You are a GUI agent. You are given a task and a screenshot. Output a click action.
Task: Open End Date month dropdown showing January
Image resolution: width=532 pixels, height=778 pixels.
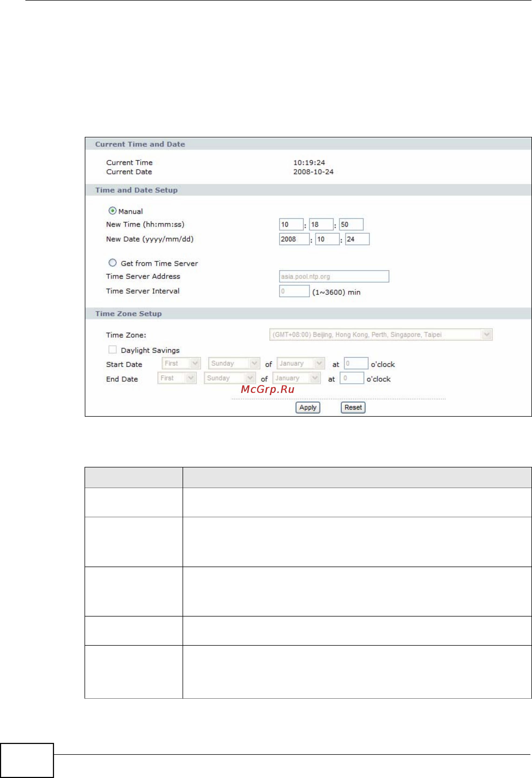pyautogui.click(x=296, y=378)
